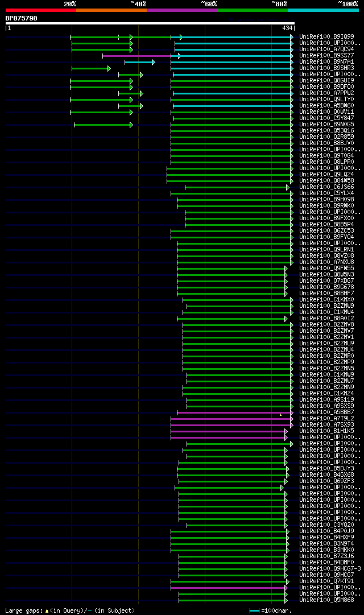Select hit UniRef100_C3YQ20
The image size is (364, 615).
(x=326, y=525)
